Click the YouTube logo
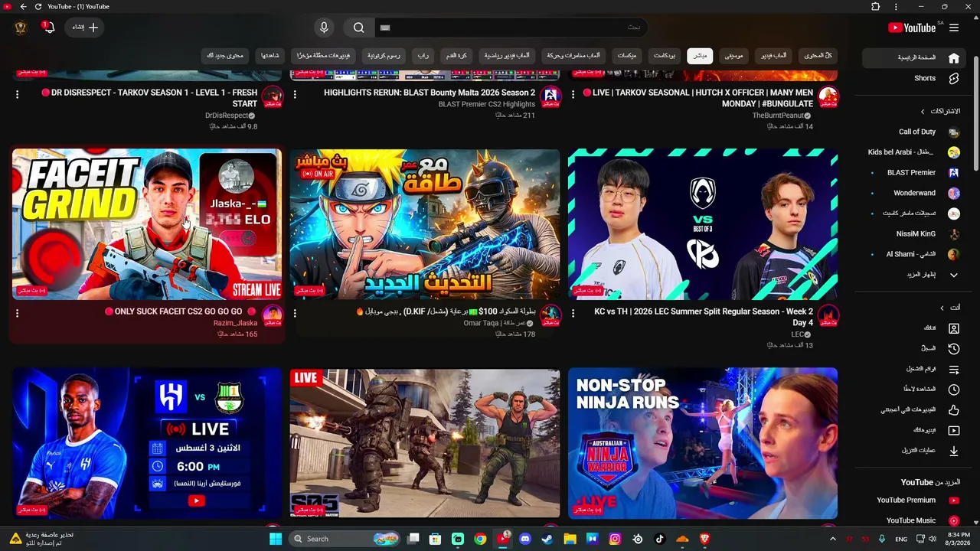The image size is (980, 551). (912, 28)
